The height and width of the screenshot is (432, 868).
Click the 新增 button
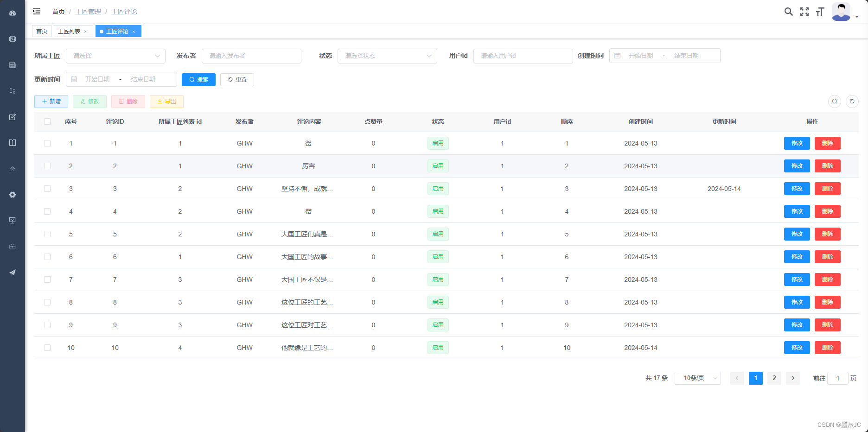(x=51, y=102)
